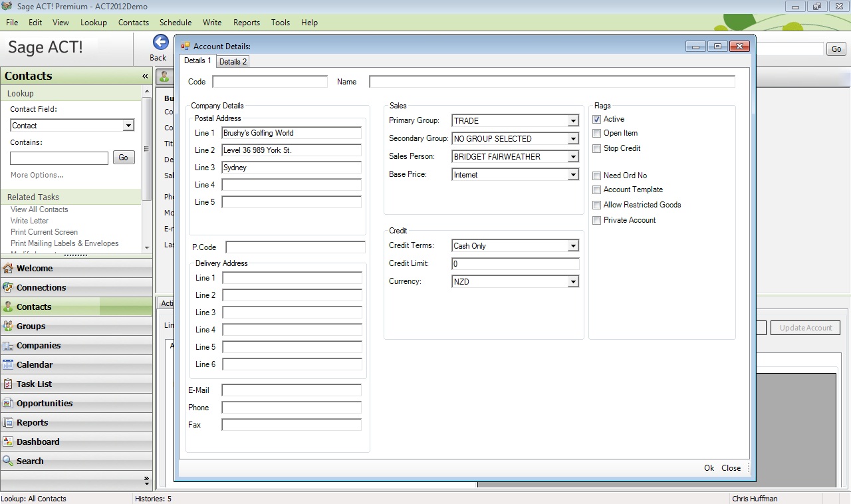
Task: Click the green contact icon behind dialog
Action: 164,77
